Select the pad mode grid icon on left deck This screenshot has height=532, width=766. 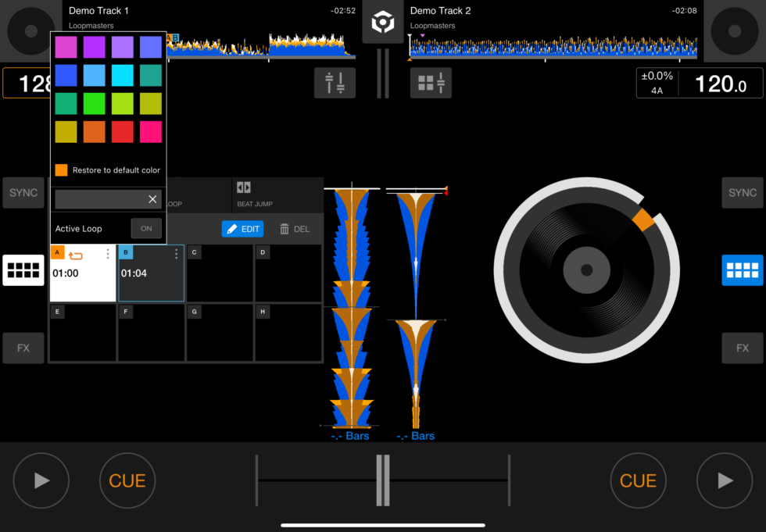(23, 270)
